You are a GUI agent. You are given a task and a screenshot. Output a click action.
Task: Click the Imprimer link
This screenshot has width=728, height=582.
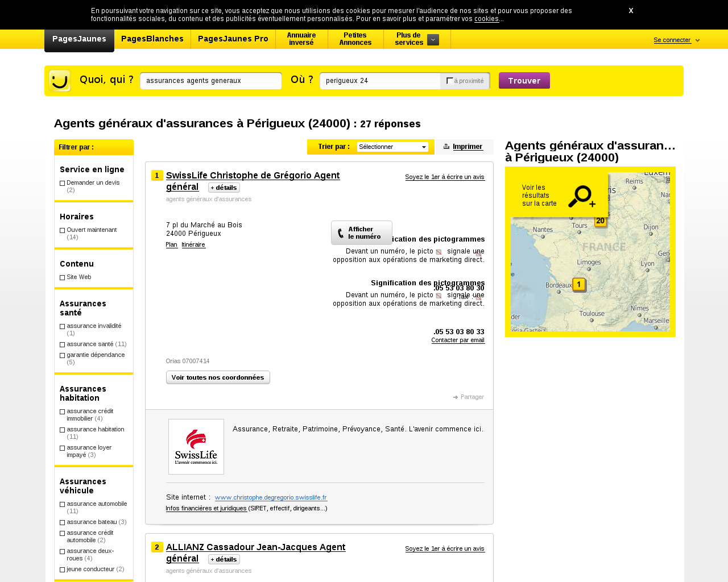(468, 147)
